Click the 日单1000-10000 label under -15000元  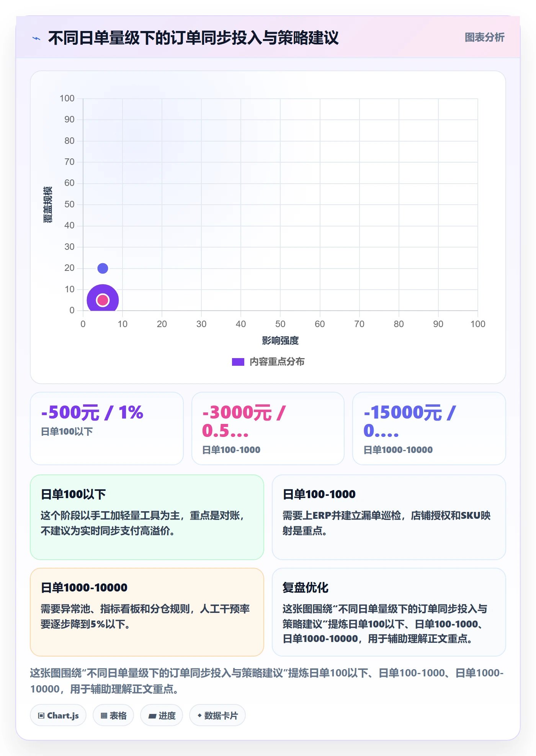pyautogui.click(x=398, y=450)
